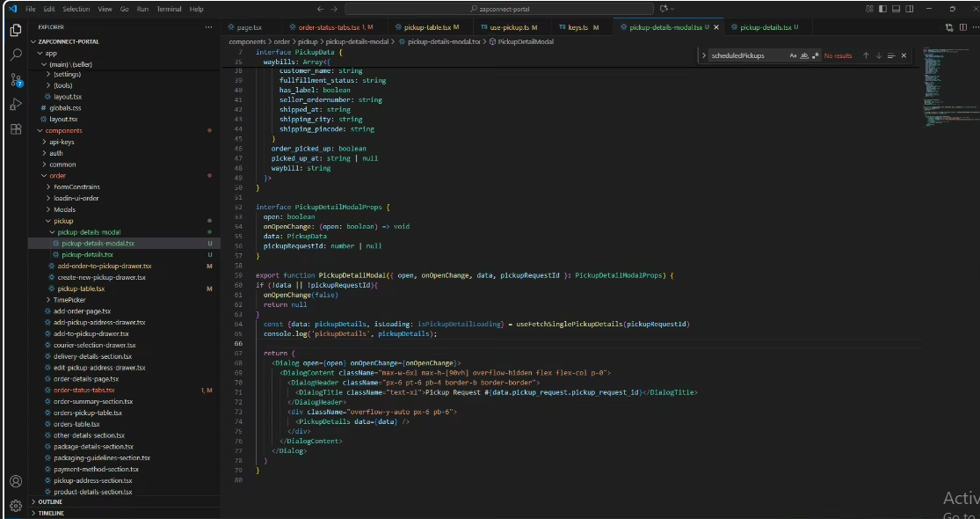Viewport: 980px width, 519px height.
Task: Open the Accounts icon menu
Action: (x=15, y=481)
